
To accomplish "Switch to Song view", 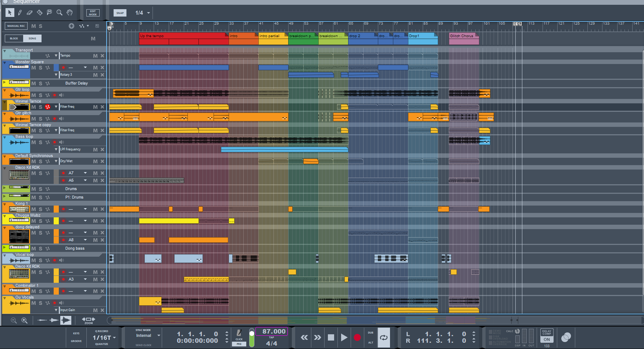I will click(x=32, y=38).
